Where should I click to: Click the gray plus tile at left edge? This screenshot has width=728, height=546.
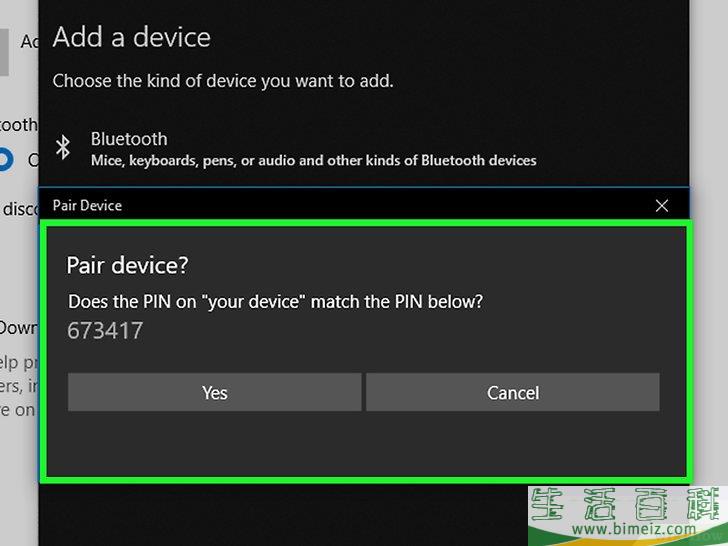4,52
